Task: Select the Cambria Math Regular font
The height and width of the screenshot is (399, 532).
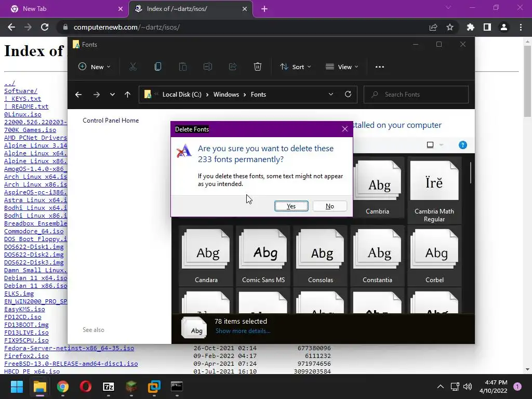Action: pos(434,191)
